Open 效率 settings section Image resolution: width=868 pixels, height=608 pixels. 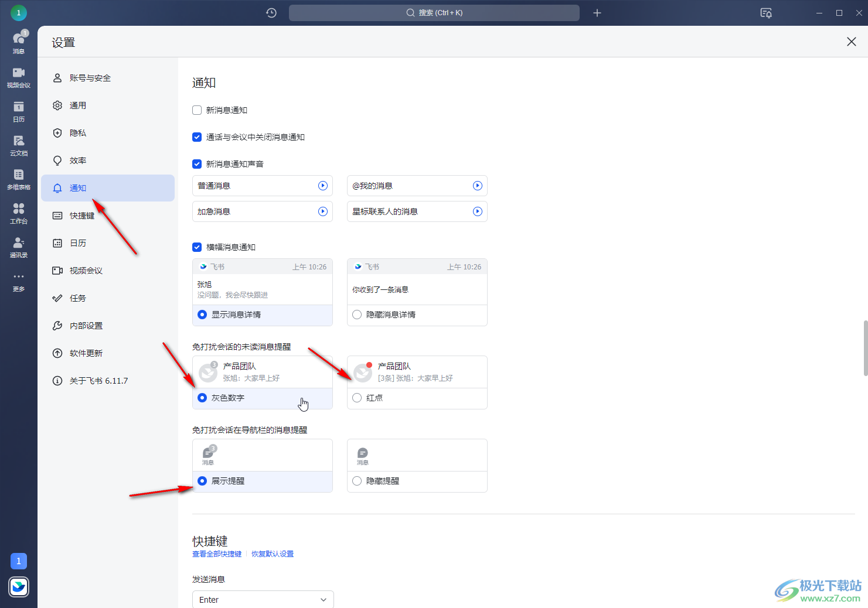click(108, 160)
